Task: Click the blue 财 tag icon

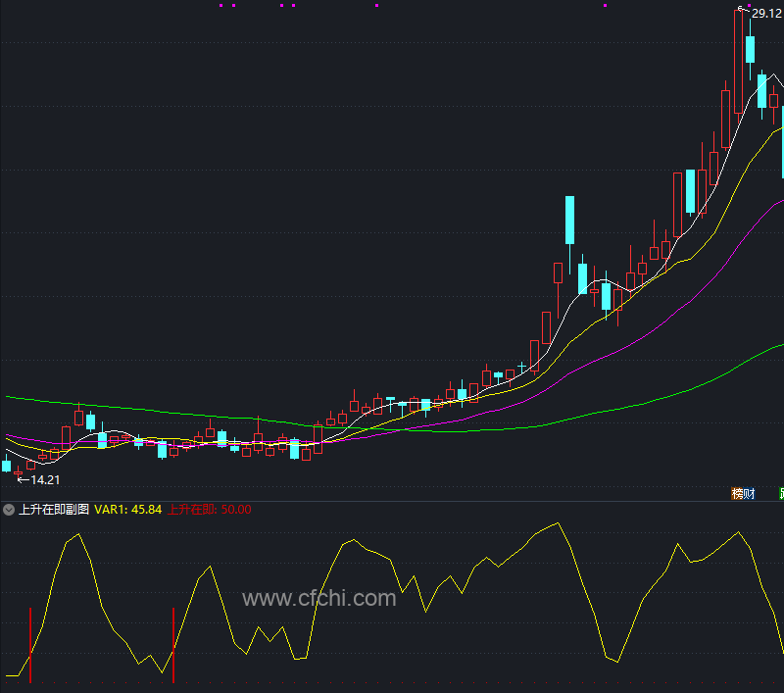Action: click(749, 493)
